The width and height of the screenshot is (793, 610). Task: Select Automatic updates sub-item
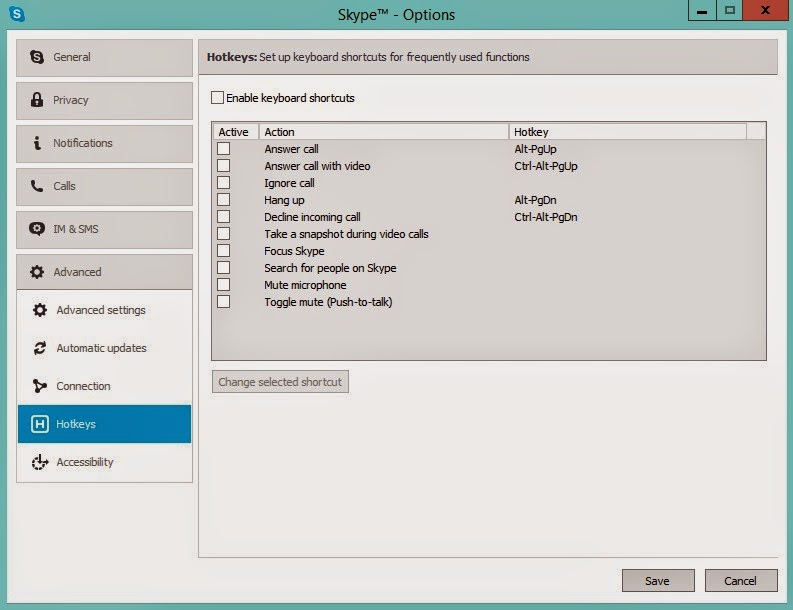pos(105,348)
